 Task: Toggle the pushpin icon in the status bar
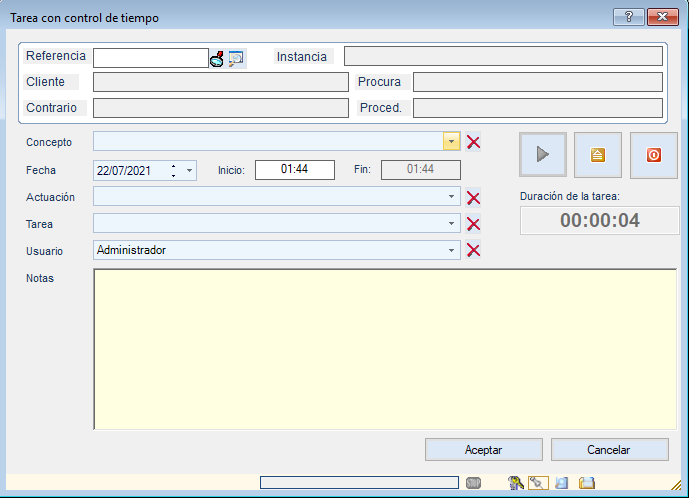pos(537,483)
